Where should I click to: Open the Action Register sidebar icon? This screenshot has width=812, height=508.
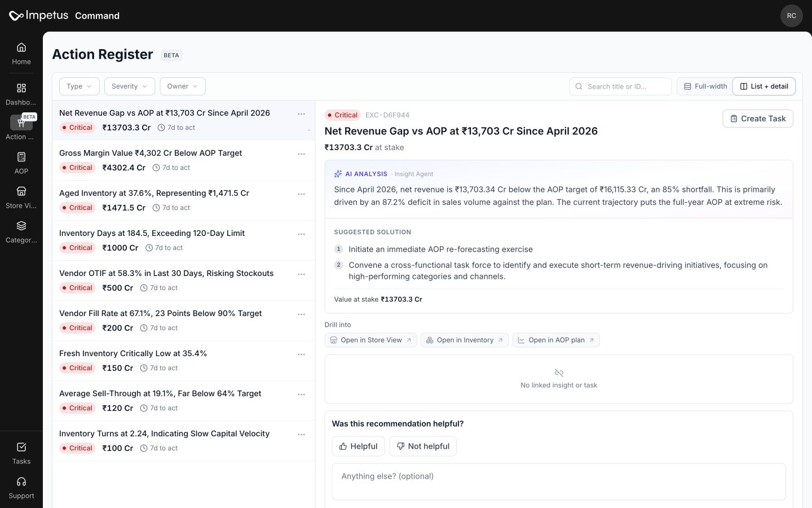tap(21, 122)
